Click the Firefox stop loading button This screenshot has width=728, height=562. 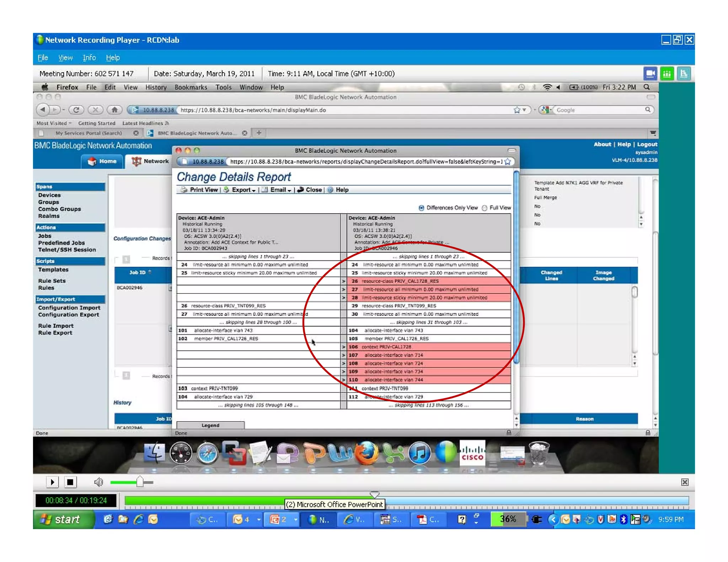95,110
